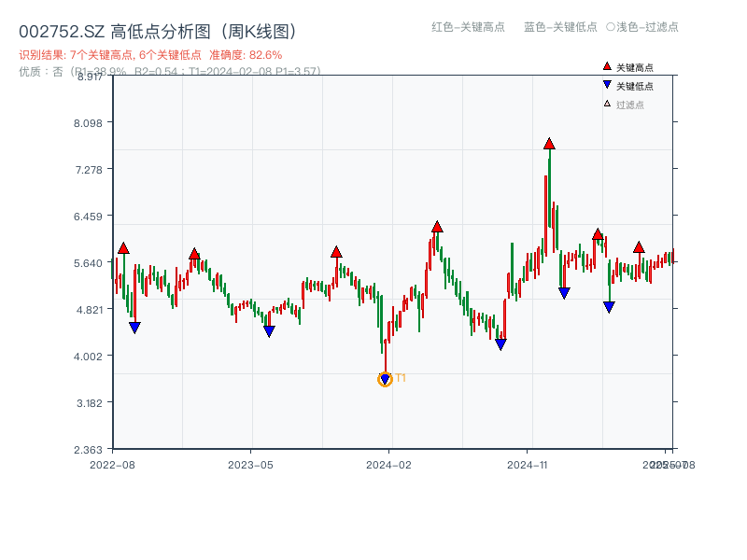This screenshot has width=747, height=560.
Task: Click the 8.098 y-axis label
Action: point(88,123)
